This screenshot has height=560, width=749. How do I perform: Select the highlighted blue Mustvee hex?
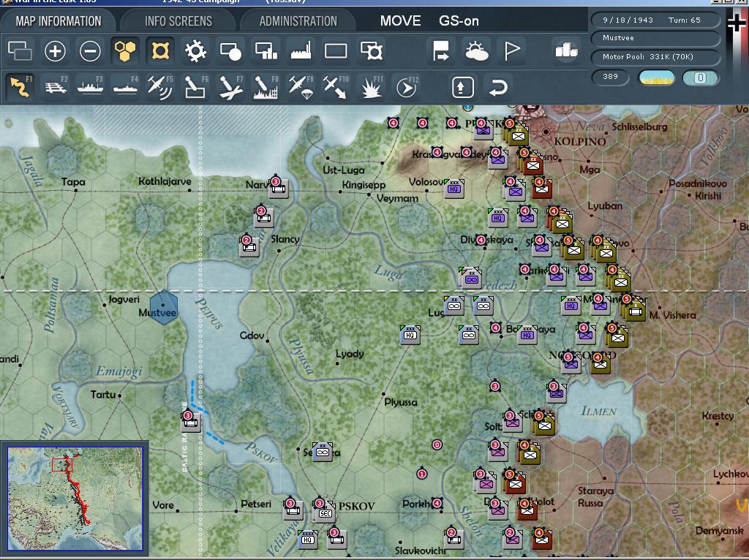click(163, 308)
